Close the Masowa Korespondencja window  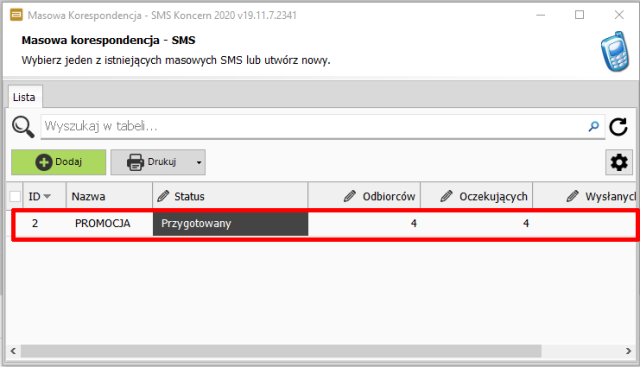pos(619,15)
